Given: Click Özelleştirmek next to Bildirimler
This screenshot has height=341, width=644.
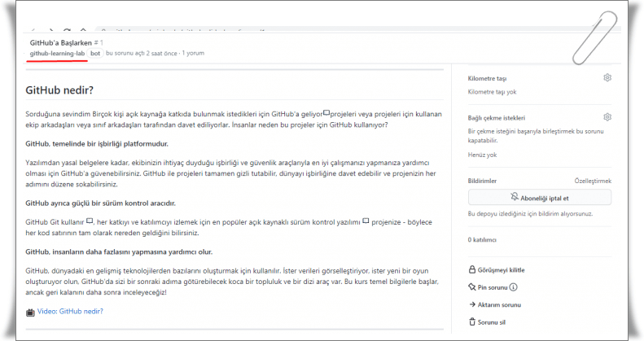Looking at the screenshot, I should click(x=593, y=181).
